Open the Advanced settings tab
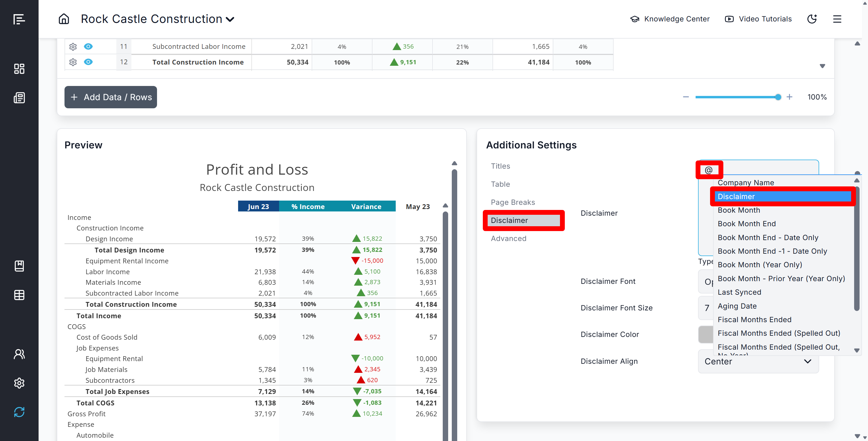The image size is (868, 441). (508, 238)
